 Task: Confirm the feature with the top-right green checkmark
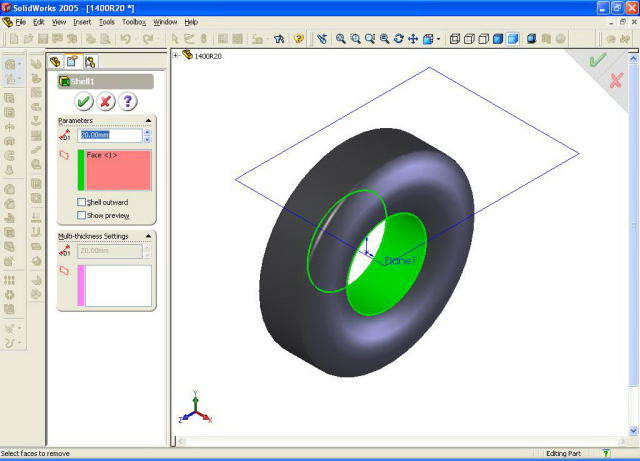pyautogui.click(x=597, y=60)
